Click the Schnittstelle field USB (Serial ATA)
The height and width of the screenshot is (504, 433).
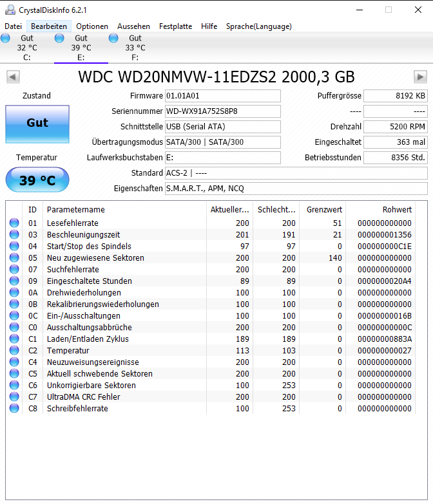pyautogui.click(x=222, y=127)
